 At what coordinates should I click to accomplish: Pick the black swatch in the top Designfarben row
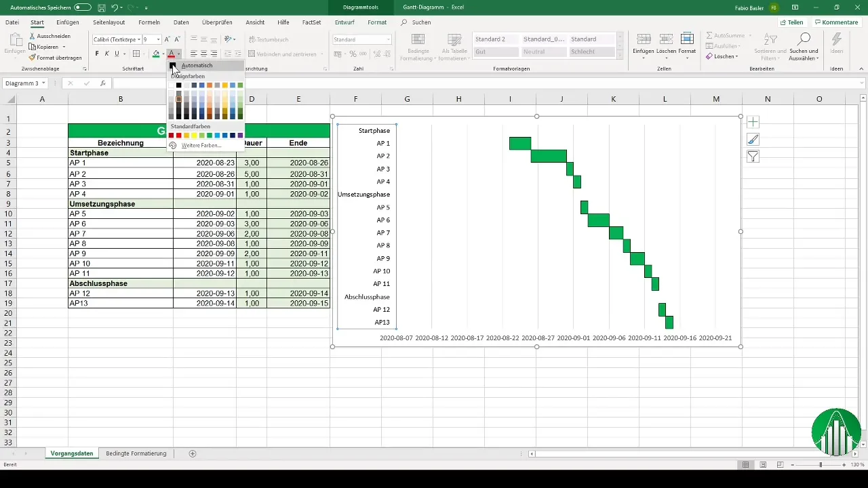179,85
